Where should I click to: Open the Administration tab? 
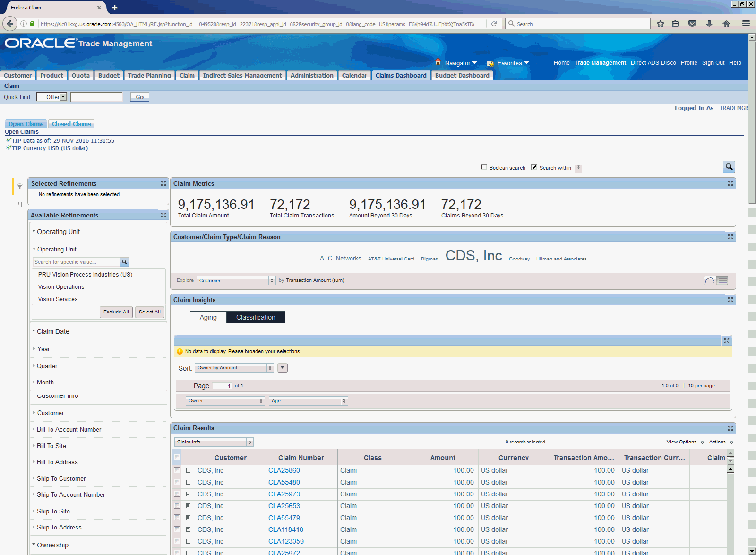pos(312,75)
